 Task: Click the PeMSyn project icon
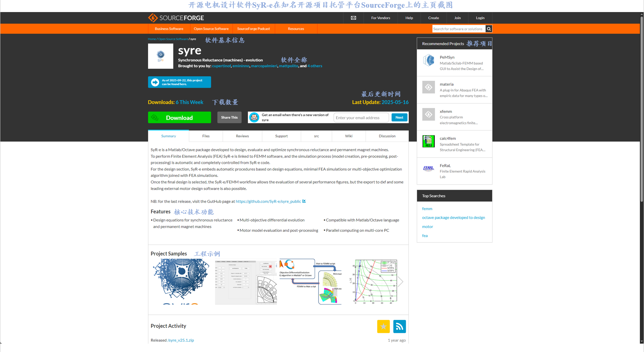429,60
